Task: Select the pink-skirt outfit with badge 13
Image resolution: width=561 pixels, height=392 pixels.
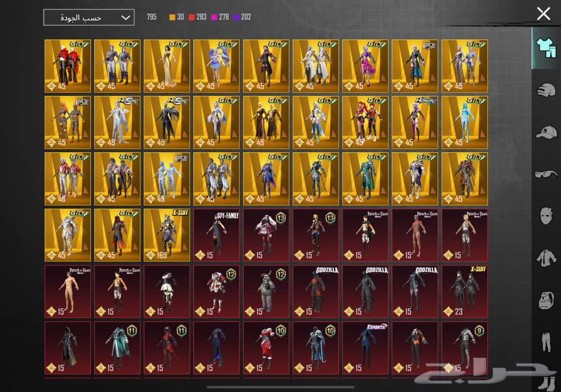Action: (266, 236)
